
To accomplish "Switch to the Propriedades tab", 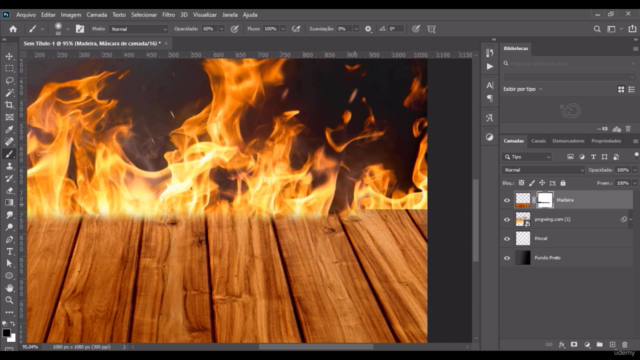I will [606, 141].
